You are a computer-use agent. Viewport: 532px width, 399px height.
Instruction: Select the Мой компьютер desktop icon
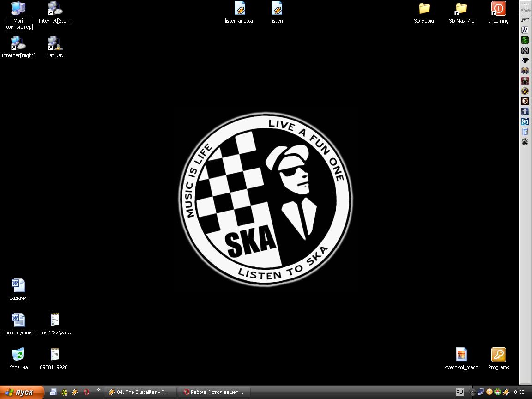pyautogui.click(x=18, y=15)
